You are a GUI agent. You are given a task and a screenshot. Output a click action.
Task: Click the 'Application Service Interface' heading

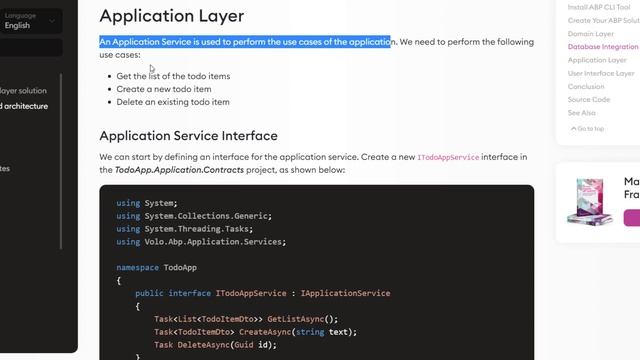click(x=189, y=136)
